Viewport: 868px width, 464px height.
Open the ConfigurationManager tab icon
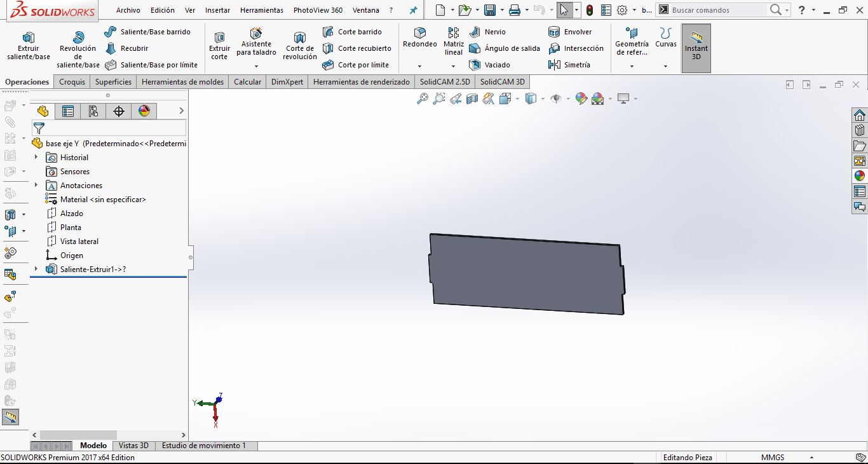coord(93,111)
